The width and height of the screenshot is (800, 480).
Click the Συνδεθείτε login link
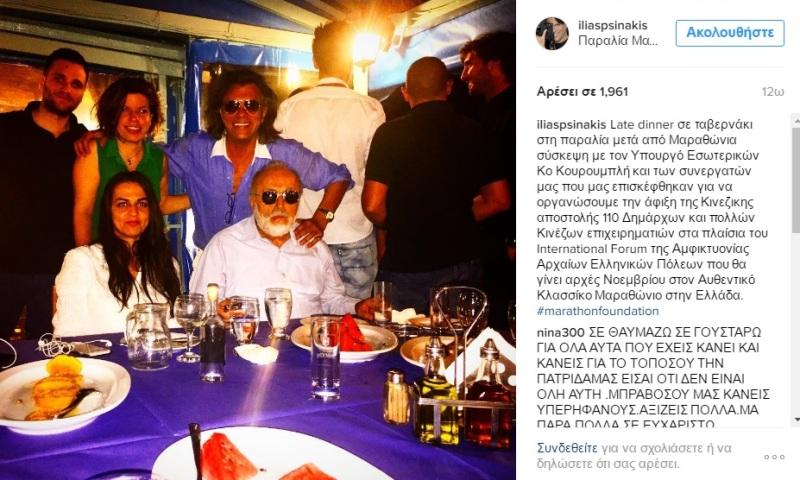click(x=567, y=448)
